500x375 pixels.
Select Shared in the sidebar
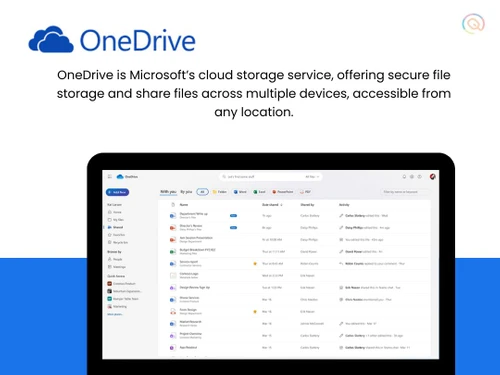[x=115, y=227]
